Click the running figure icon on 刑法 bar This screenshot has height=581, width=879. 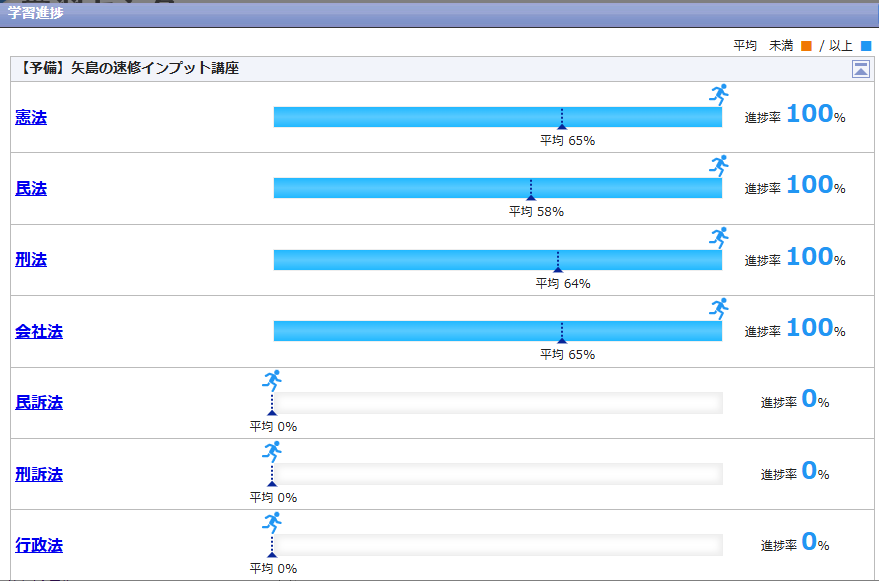click(719, 238)
